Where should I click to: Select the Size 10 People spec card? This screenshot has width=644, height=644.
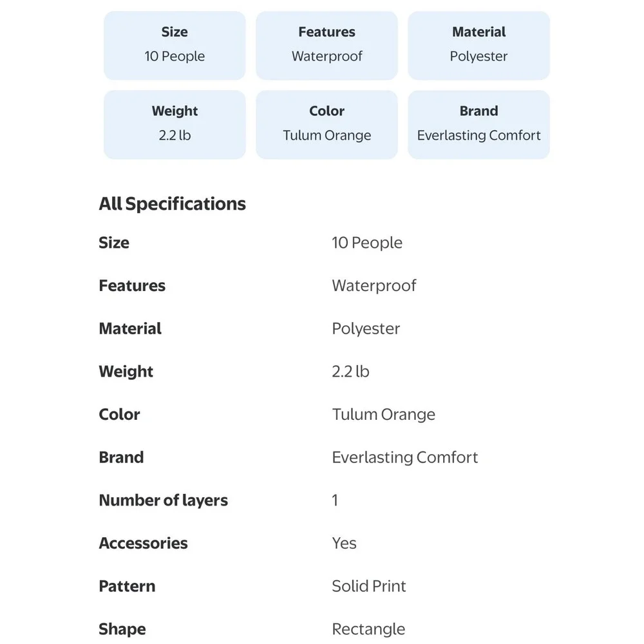tap(175, 45)
